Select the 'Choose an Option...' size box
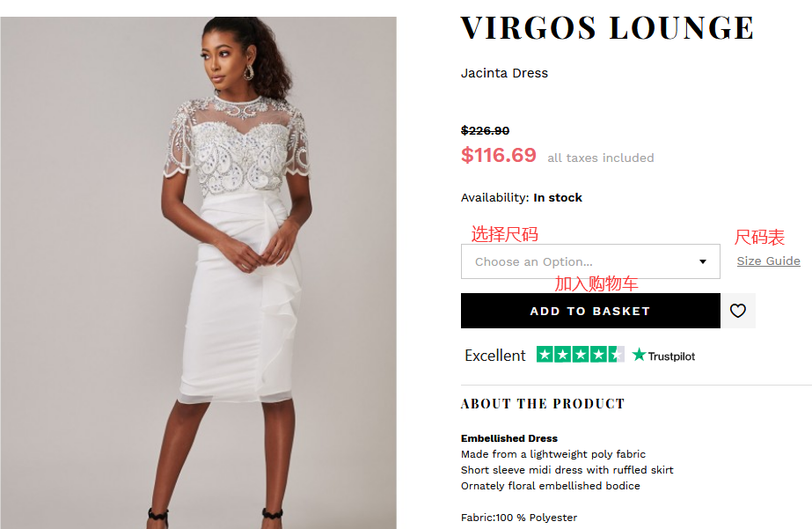This screenshot has width=812, height=529. click(590, 261)
